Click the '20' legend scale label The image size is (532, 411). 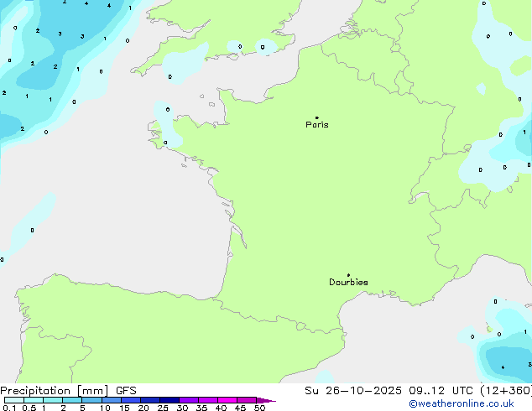click(143, 408)
